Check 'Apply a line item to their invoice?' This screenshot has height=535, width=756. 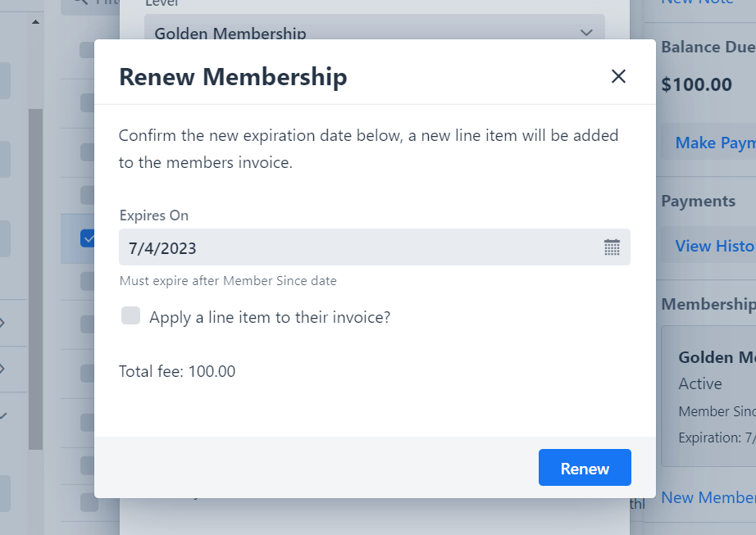coord(130,316)
